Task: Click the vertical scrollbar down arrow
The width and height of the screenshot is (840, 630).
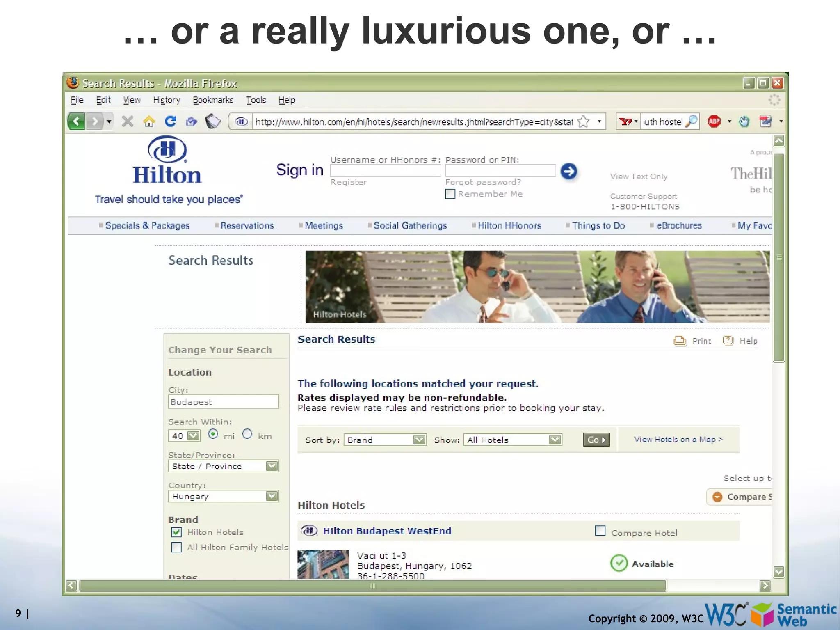Action: [778, 572]
